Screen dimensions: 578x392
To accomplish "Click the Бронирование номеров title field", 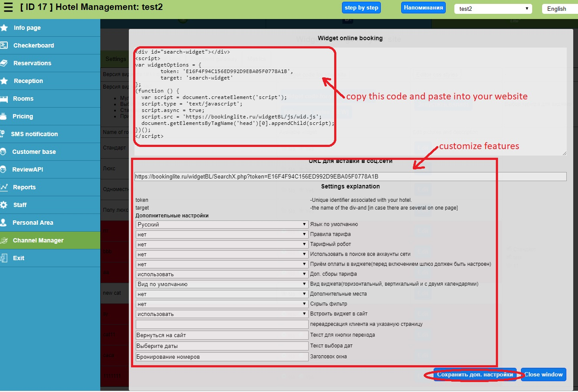I will [222, 357].
